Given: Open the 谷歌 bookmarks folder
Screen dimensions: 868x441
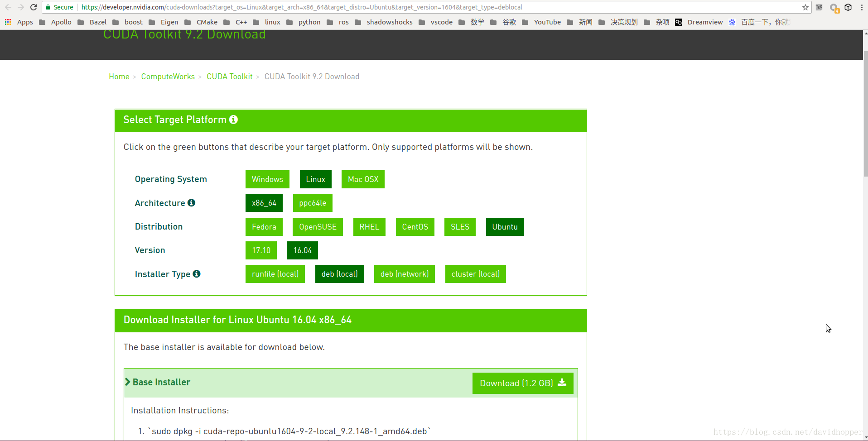Looking at the screenshot, I should [x=503, y=22].
